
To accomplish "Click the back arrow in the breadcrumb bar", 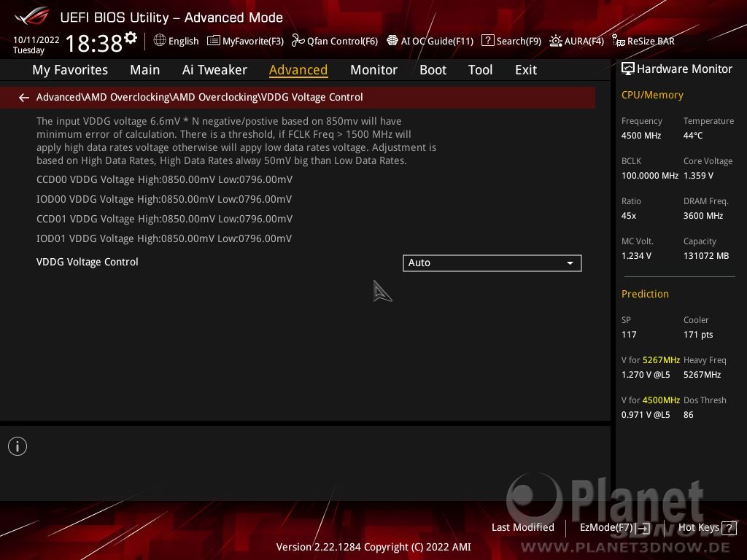I will (24, 98).
